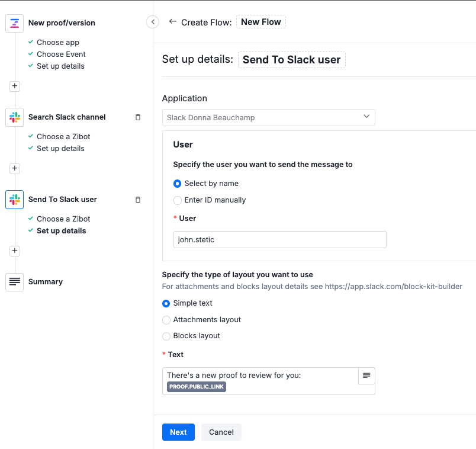This screenshot has width=476, height=449.
Task: Select the 'Enter ID manually' option
Action: click(x=178, y=200)
